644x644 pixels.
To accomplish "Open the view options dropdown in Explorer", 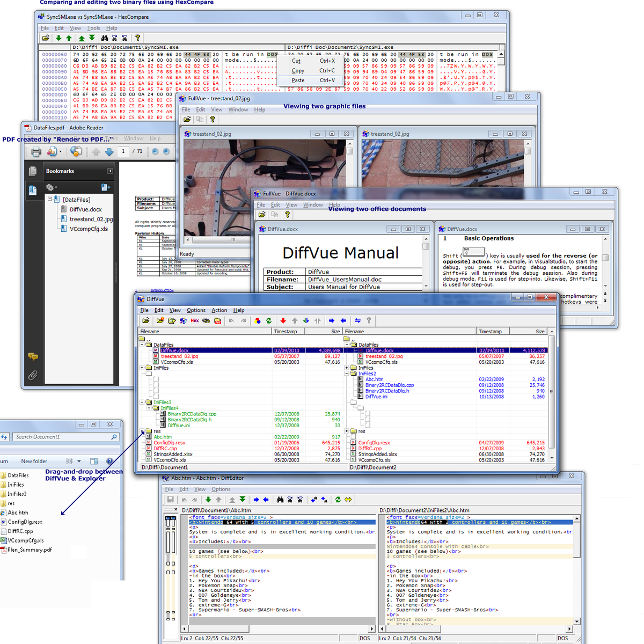I will (x=79, y=462).
